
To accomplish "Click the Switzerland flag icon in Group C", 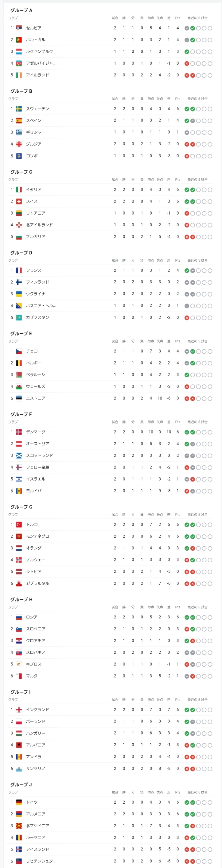I will click(19, 202).
